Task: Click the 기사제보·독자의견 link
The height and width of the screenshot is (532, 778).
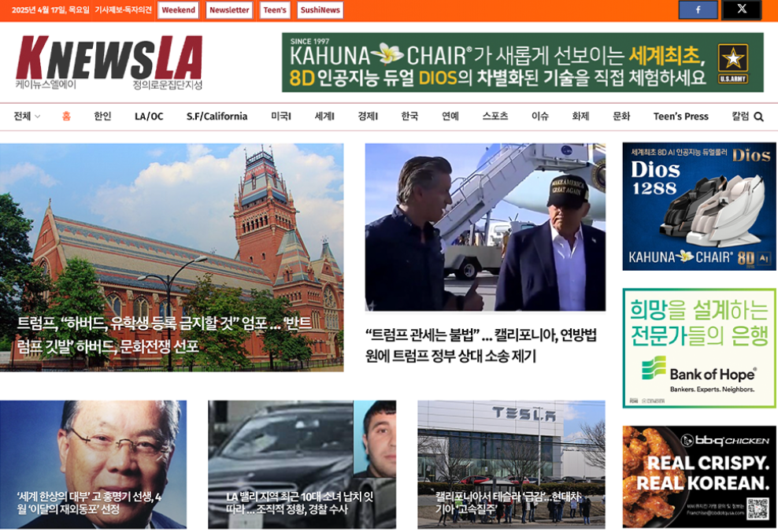Action: tap(123, 7)
